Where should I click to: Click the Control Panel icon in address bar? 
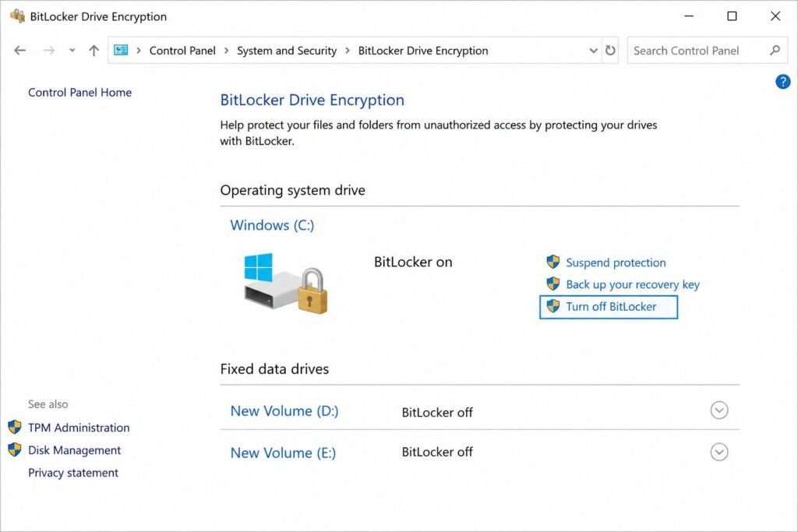(x=121, y=50)
